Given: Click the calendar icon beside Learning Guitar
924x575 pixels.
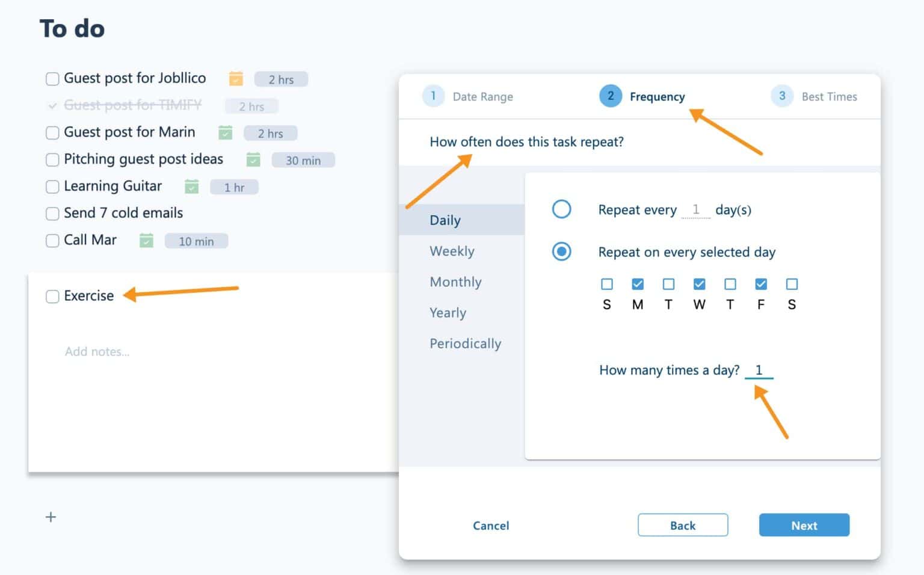Looking at the screenshot, I should (x=191, y=186).
